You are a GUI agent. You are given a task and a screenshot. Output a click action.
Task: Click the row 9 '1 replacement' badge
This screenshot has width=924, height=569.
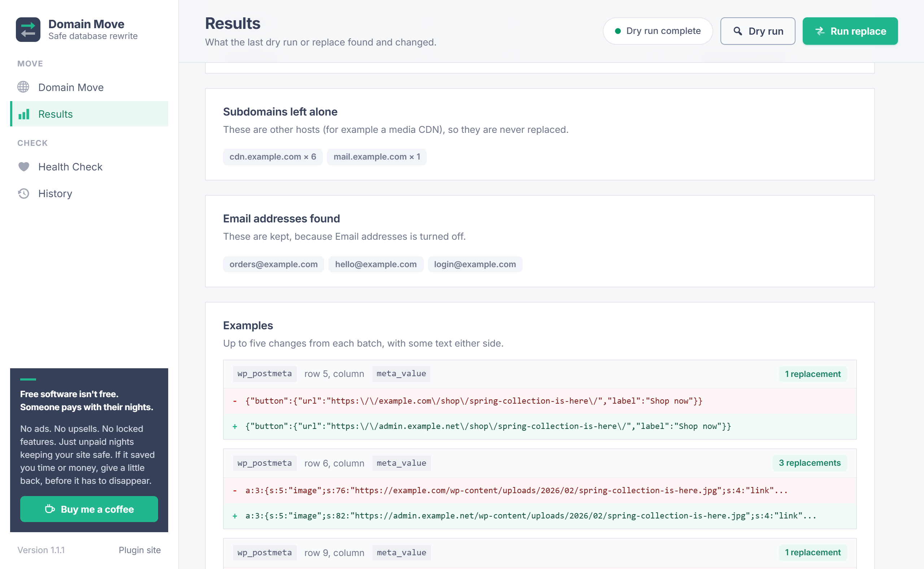(812, 552)
